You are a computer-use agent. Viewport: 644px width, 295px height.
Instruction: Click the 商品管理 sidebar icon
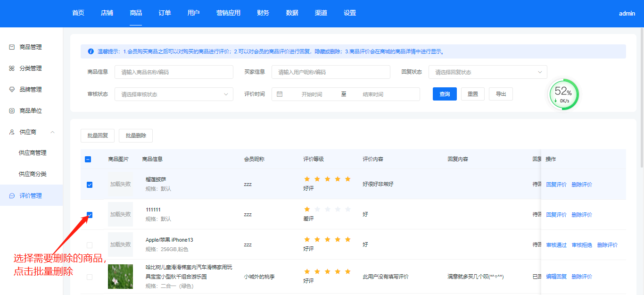tap(12, 47)
